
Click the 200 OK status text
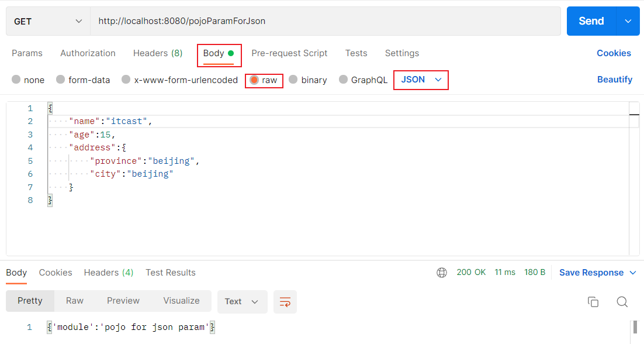[x=471, y=272]
